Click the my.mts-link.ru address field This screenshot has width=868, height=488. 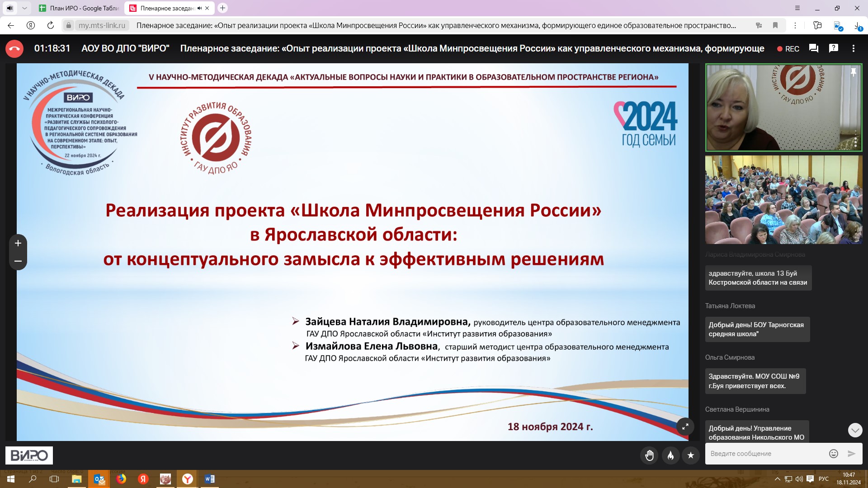tap(102, 25)
